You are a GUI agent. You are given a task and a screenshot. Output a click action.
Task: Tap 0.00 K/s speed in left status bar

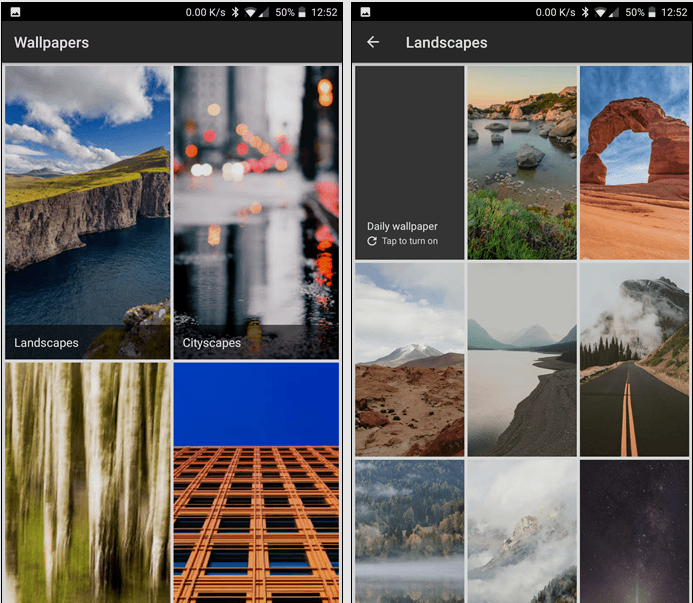205,12
